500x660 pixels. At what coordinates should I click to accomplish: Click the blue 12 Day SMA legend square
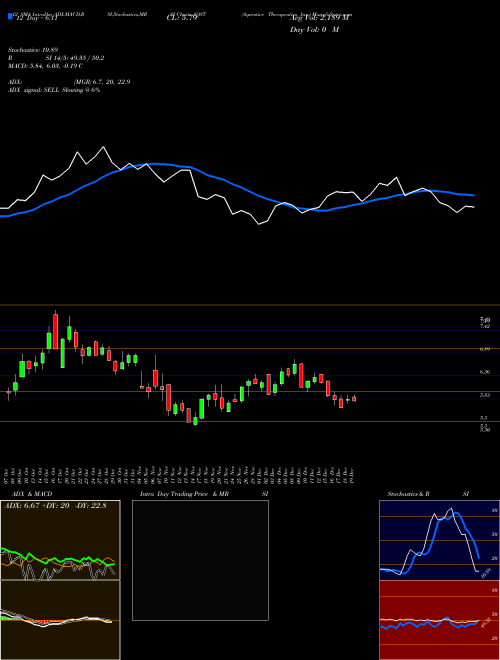(10, 16)
